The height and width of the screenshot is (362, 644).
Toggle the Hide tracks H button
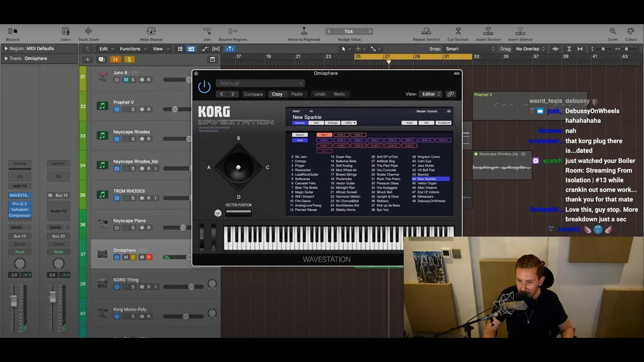pos(115,59)
